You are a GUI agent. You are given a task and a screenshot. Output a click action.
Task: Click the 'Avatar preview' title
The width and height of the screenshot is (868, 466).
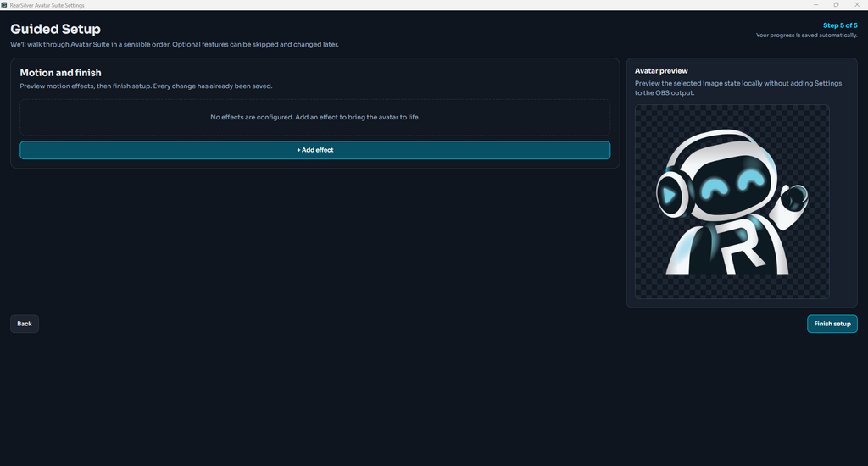coord(661,71)
